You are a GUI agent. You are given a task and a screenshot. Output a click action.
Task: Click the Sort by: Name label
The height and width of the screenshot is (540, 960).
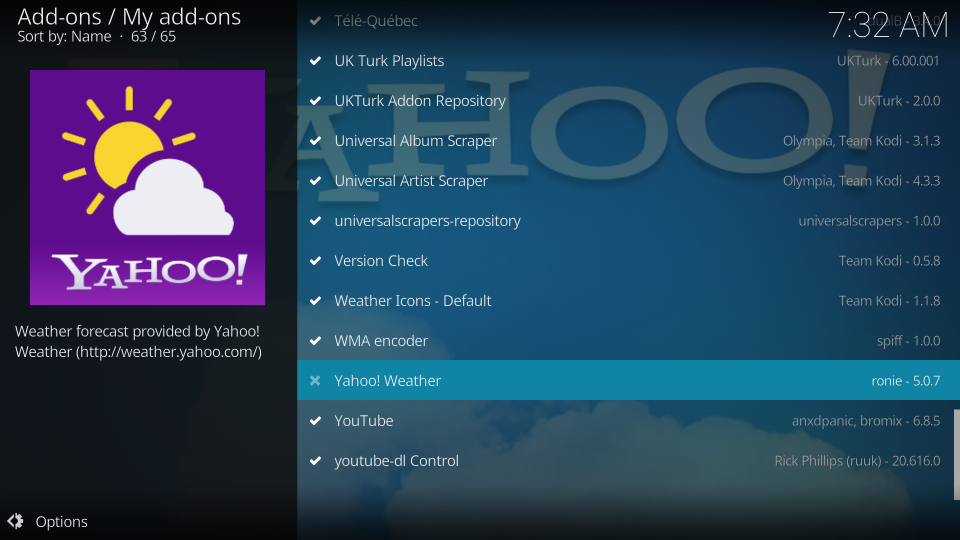coord(63,37)
